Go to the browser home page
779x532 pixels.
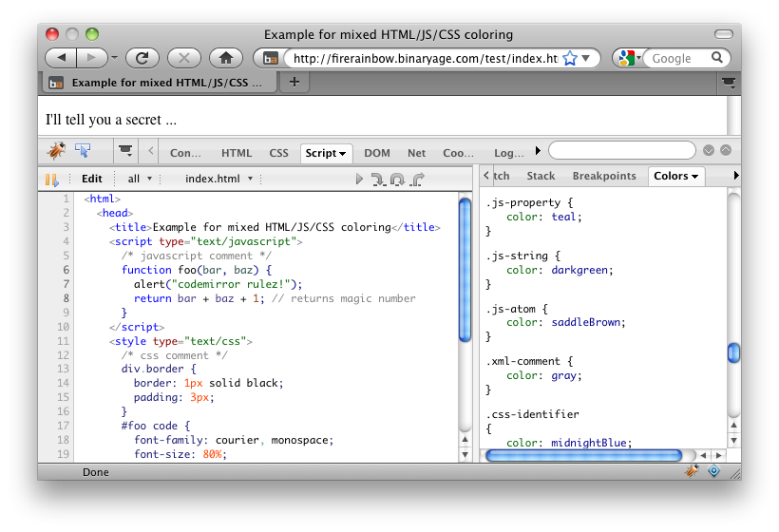tap(226, 58)
